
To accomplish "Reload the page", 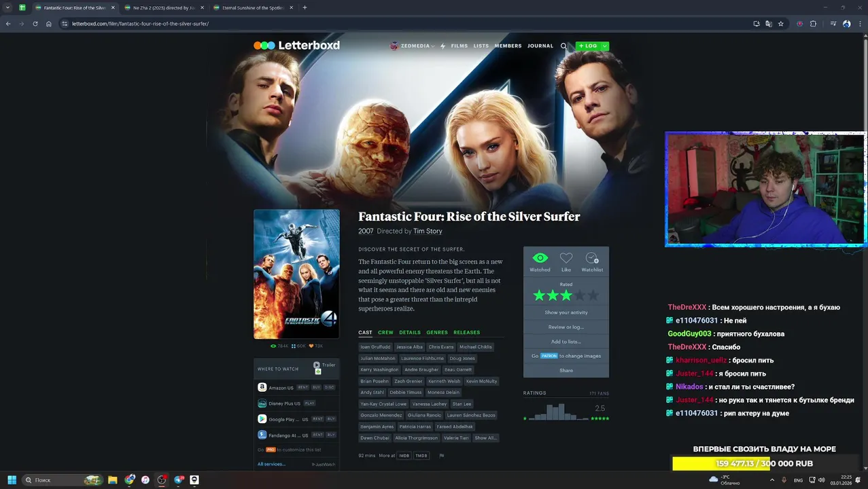I will point(35,24).
